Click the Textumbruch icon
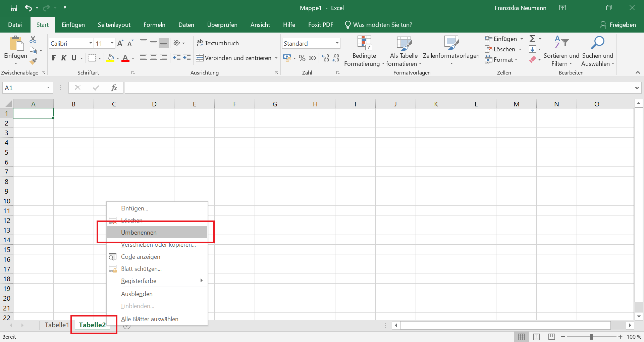This screenshot has height=342, width=644. pos(218,43)
